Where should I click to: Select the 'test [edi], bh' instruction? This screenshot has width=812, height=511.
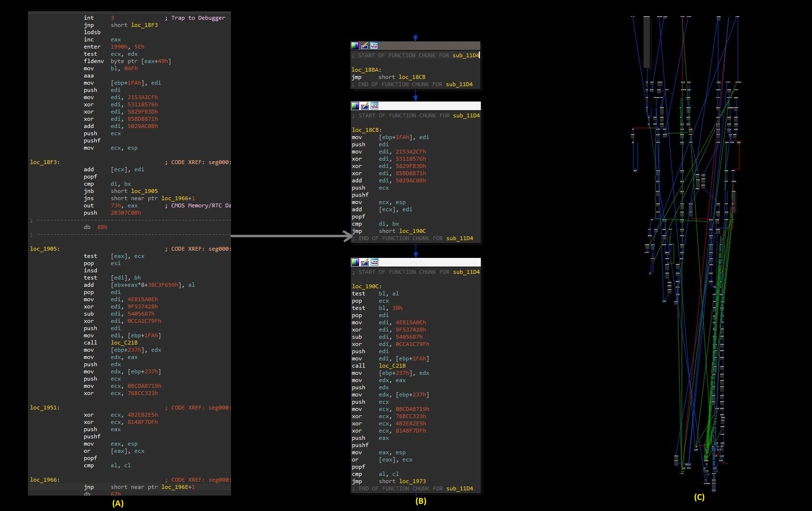point(112,278)
